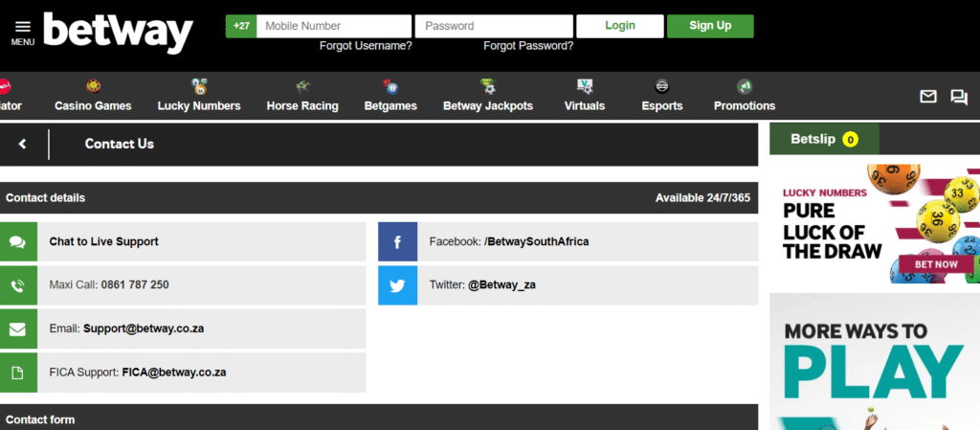Focus the Mobile Number input field

pos(334,26)
